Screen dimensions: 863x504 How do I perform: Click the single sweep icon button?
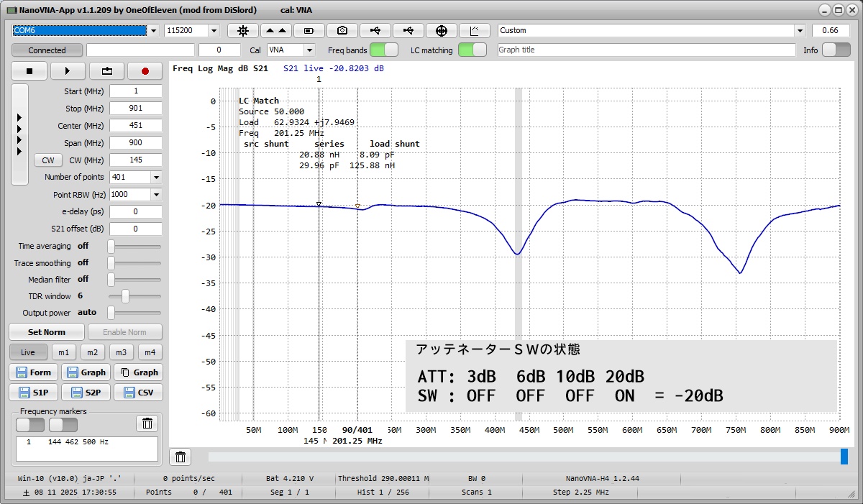[107, 71]
